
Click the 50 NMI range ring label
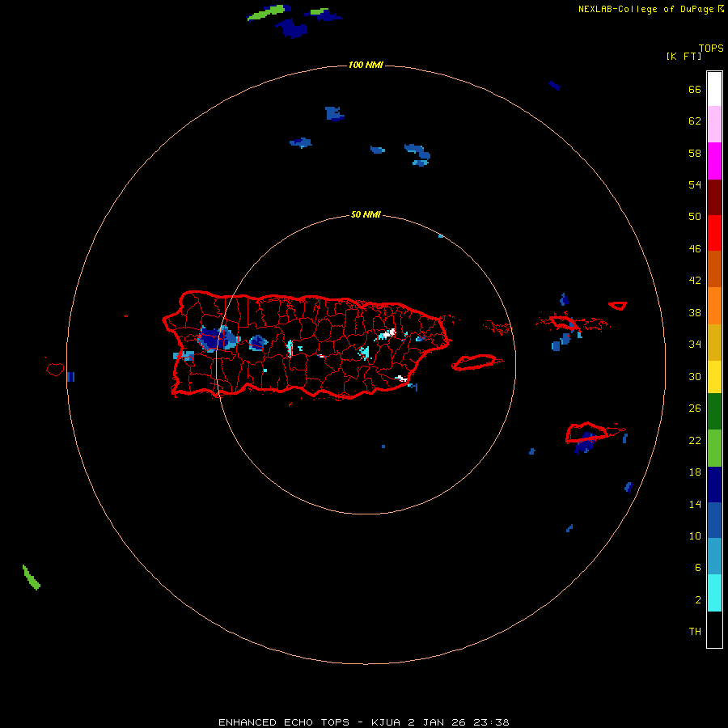[366, 214]
